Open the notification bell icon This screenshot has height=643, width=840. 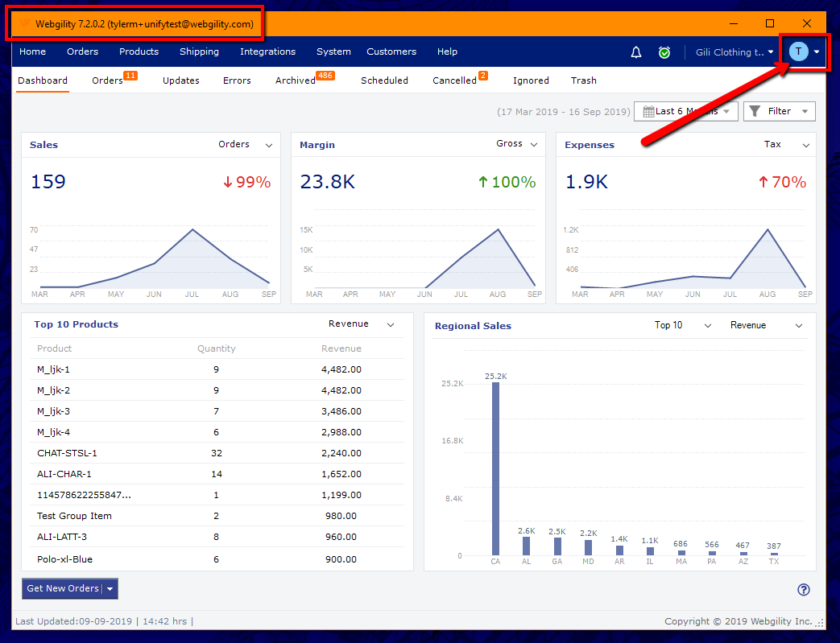635,52
